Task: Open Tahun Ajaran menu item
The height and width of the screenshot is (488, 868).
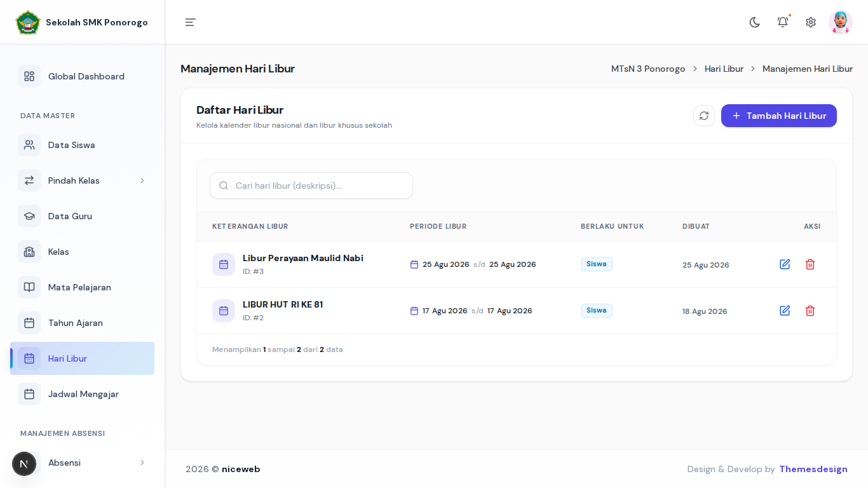Action: [x=83, y=323]
